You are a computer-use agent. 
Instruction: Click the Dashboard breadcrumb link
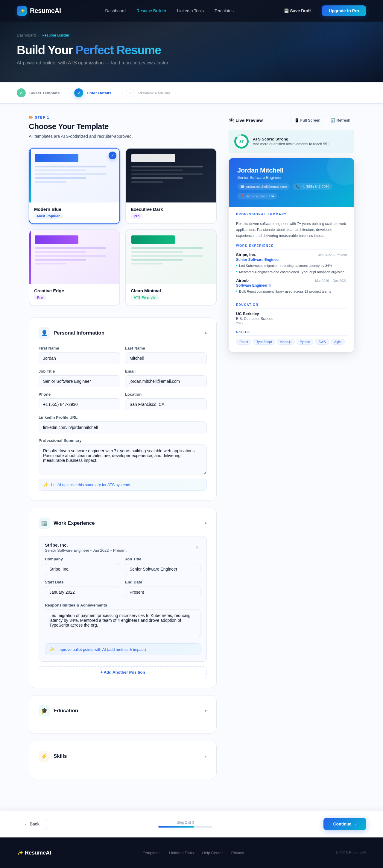26,35
